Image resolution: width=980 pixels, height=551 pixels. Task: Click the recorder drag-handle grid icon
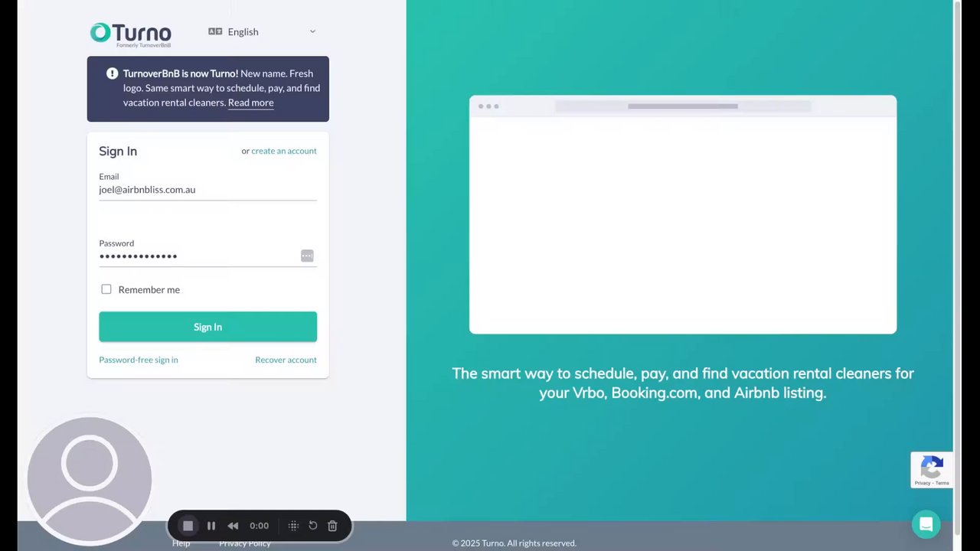pyautogui.click(x=293, y=526)
